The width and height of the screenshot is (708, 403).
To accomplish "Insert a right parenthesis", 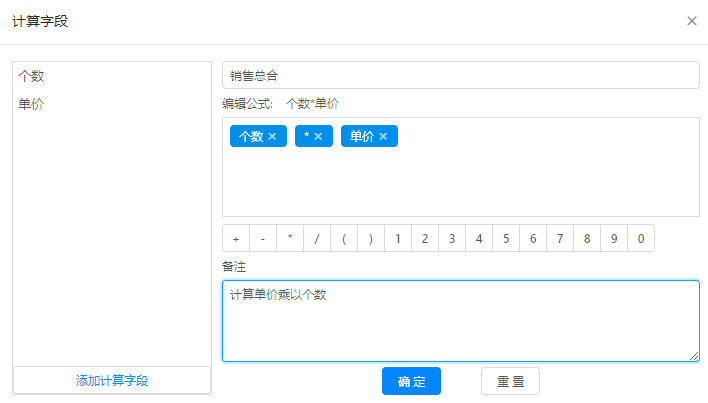I will click(x=371, y=239).
